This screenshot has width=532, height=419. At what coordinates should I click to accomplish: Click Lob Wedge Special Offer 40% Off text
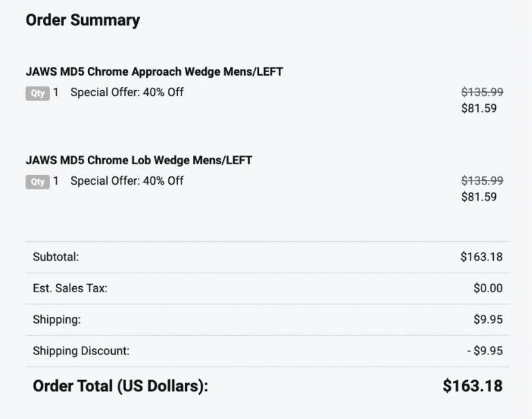(127, 181)
